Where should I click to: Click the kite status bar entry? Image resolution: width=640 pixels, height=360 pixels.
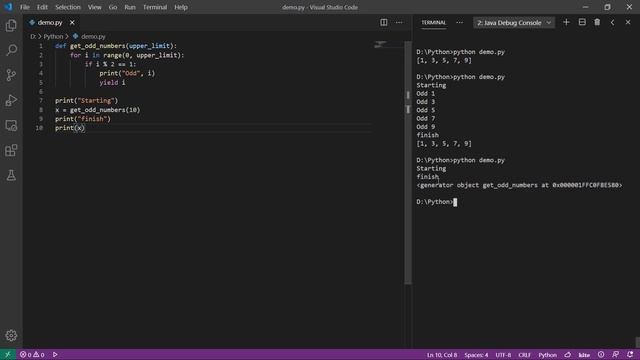click(x=584, y=355)
